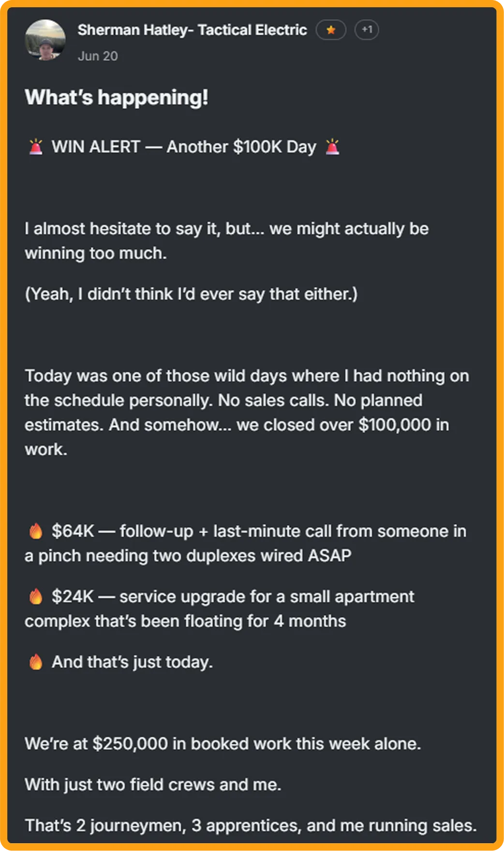
Task: Click the fire emoji beside $24K
Action: tap(36, 596)
